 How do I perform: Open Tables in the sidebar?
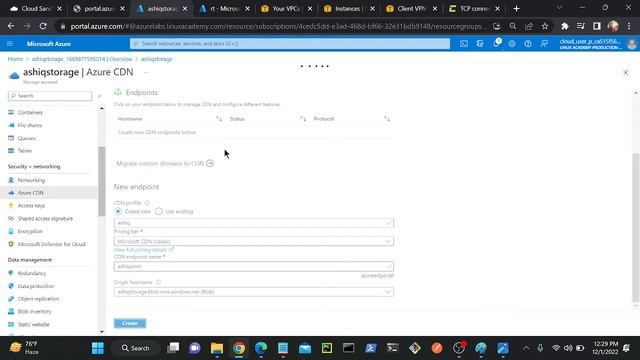24,151
